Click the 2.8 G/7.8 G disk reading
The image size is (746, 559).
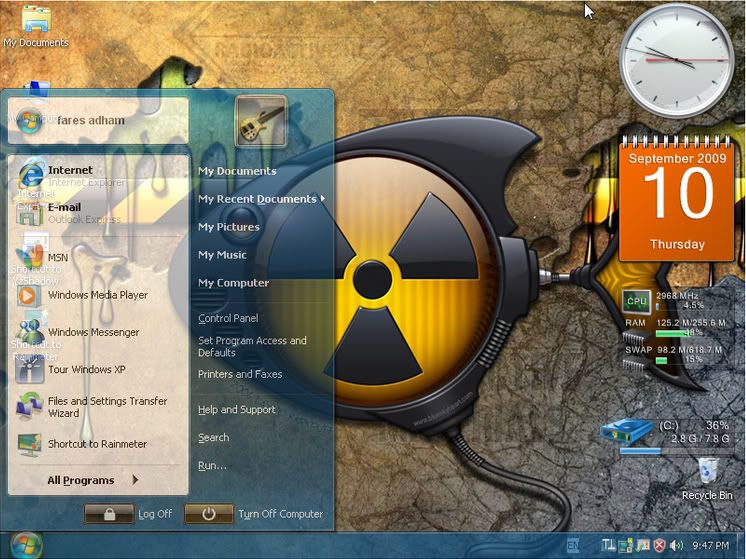coord(699,439)
